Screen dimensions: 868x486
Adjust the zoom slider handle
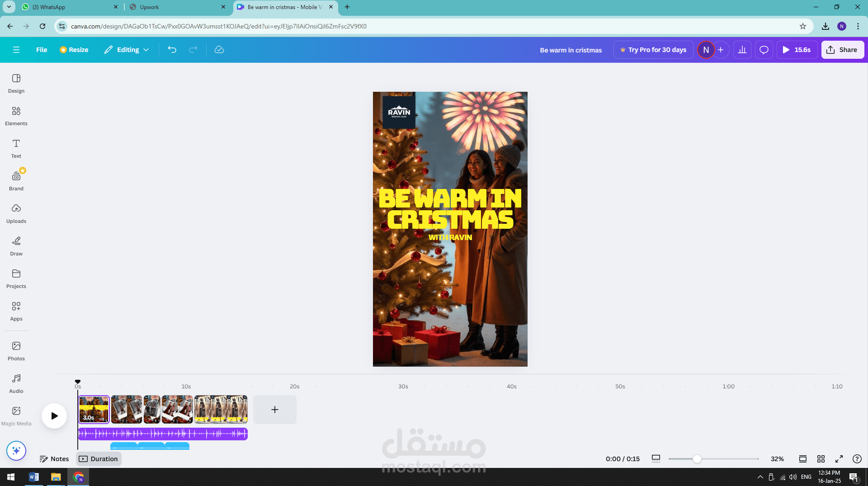697,459
